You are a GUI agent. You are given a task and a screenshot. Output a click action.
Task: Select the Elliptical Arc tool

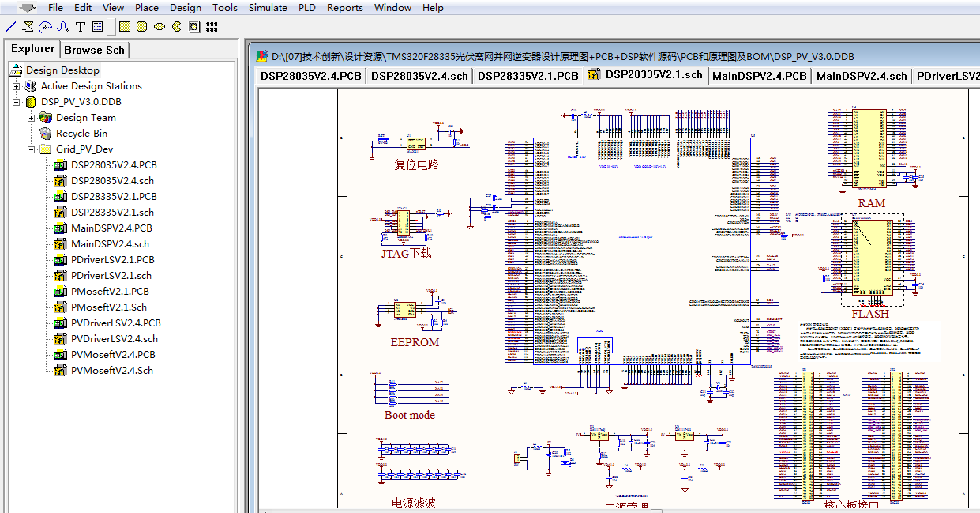[45, 26]
